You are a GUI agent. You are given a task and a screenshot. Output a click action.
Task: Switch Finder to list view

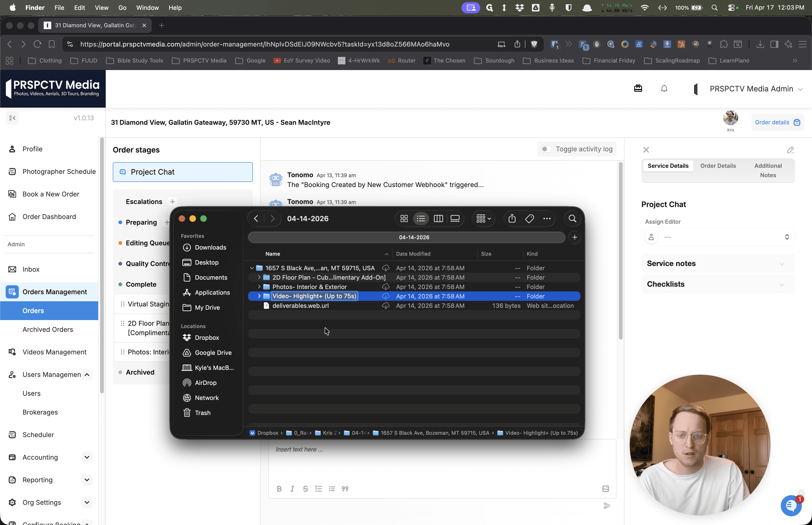pyautogui.click(x=421, y=219)
